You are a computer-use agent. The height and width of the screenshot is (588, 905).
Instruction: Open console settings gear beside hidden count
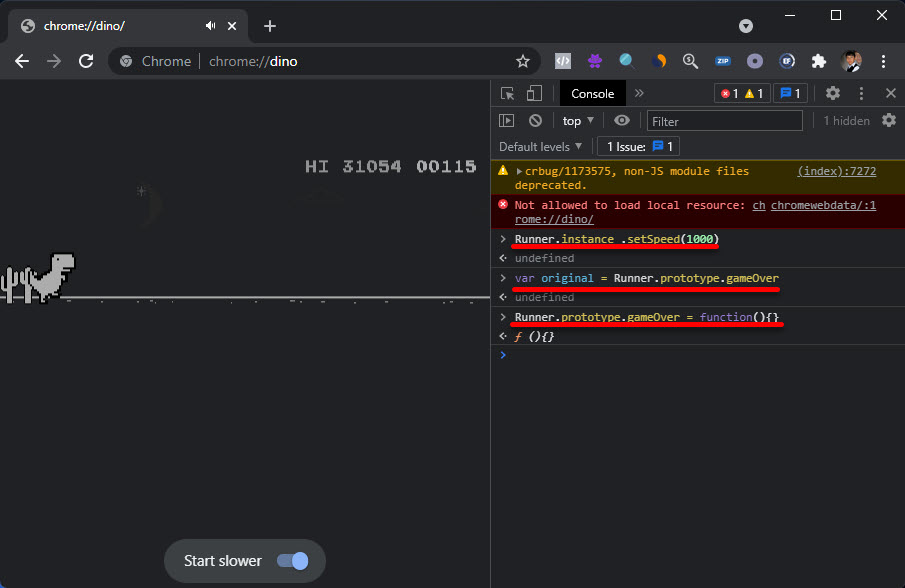click(889, 121)
